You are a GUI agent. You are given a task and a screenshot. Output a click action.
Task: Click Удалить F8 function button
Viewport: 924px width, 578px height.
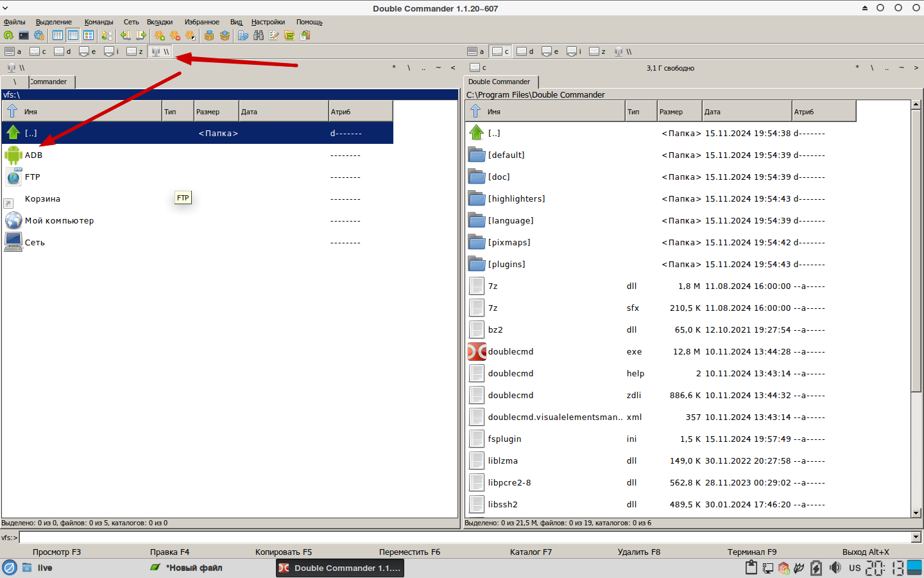(639, 552)
